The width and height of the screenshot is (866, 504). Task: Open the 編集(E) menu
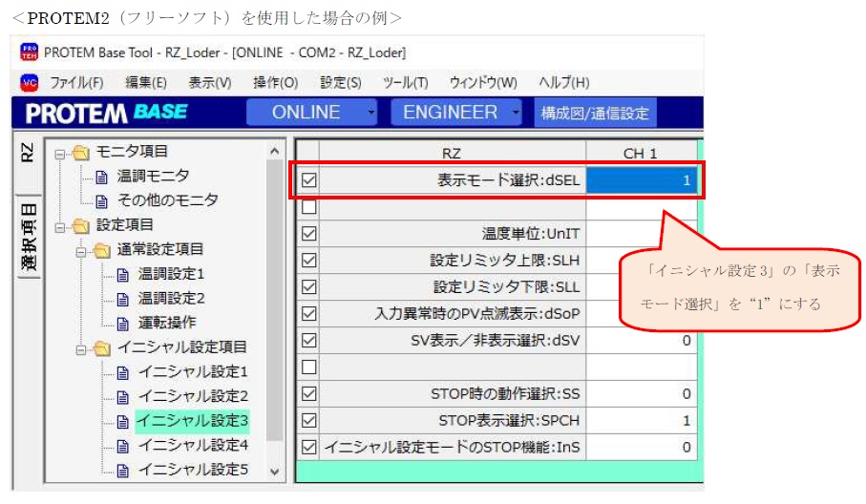146,83
